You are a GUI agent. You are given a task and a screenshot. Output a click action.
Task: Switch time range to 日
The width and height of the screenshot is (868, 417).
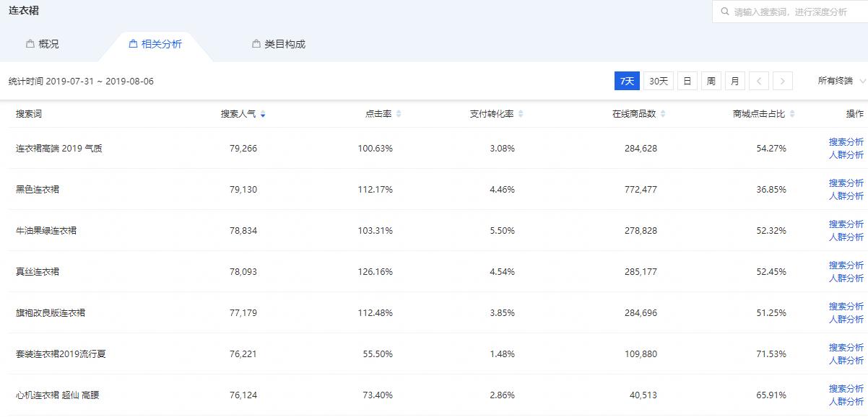click(687, 82)
